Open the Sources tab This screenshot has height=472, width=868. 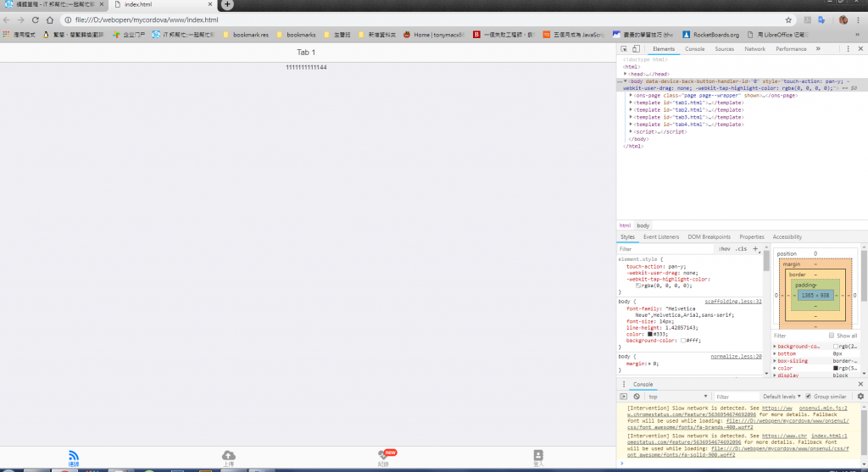click(x=724, y=48)
